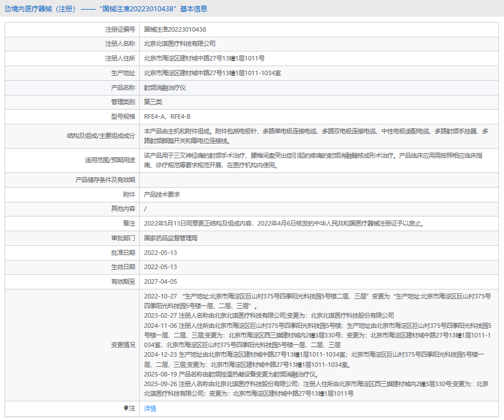
Task: Click the 2025-09-26 change record entry
Action: point(316,389)
